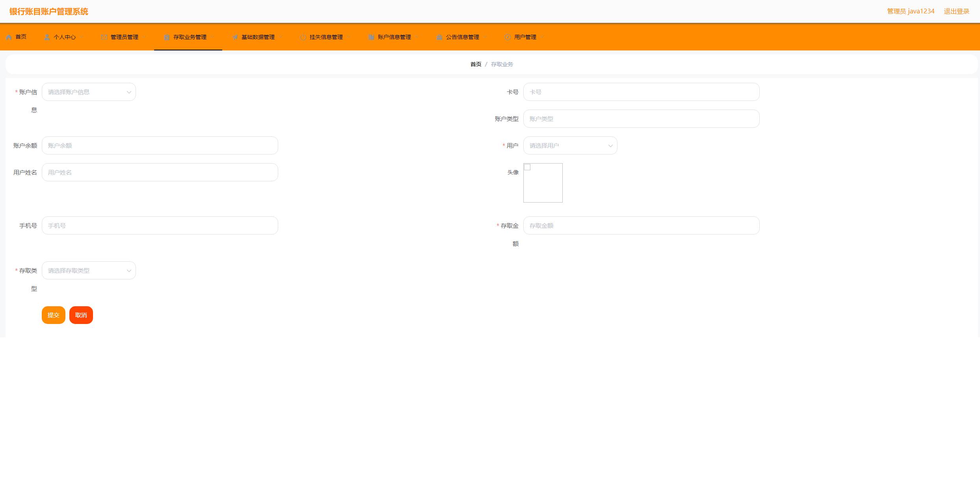Open the 账户信息管理 menu
Image resolution: width=980 pixels, height=497 pixels.
click(x=394, y=37)
